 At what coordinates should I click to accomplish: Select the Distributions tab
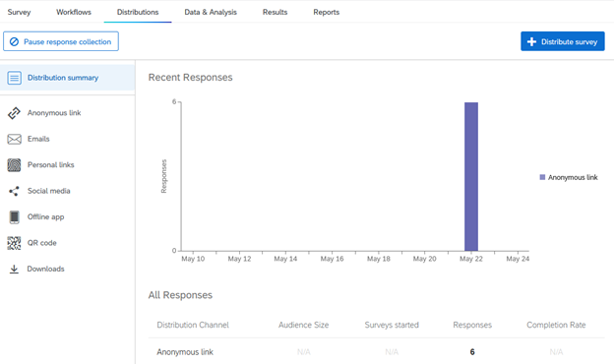[x=138, y=12]
